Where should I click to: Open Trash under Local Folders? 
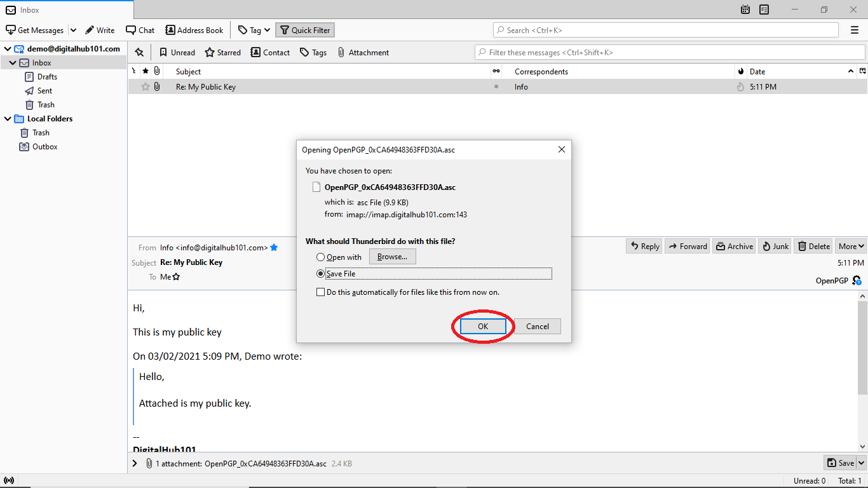pyautogui.click(x=41, y=133)
